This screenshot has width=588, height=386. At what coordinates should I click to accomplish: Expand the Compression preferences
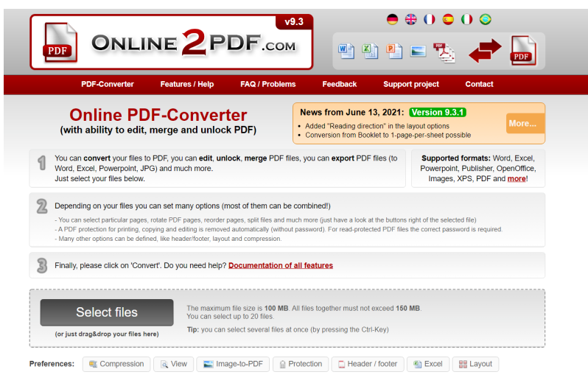116,364
